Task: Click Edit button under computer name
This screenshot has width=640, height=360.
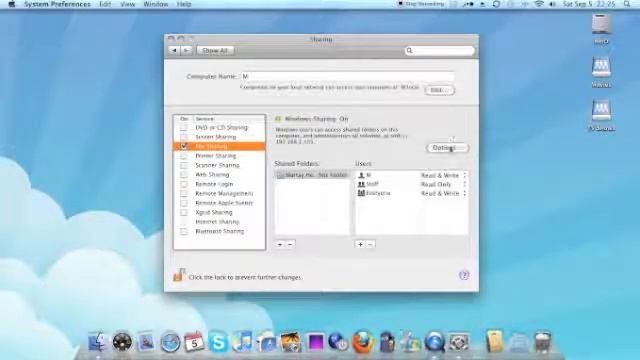Action: pos(439,90)
